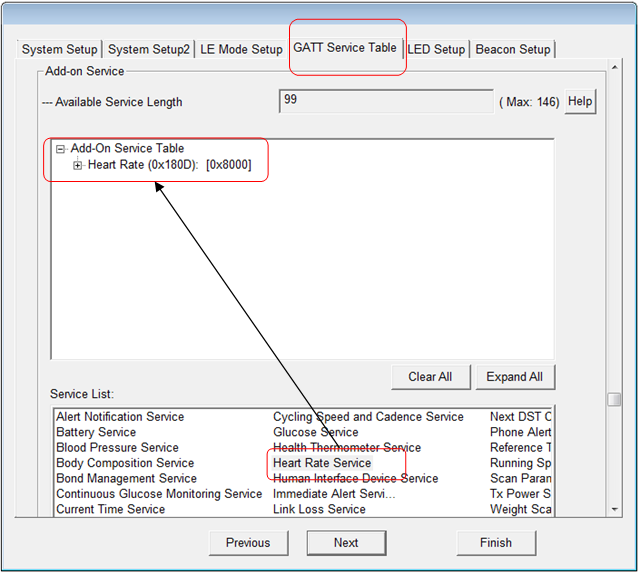
Task: Collapse the Add-On Service Table node
Action: click(61, 149)
